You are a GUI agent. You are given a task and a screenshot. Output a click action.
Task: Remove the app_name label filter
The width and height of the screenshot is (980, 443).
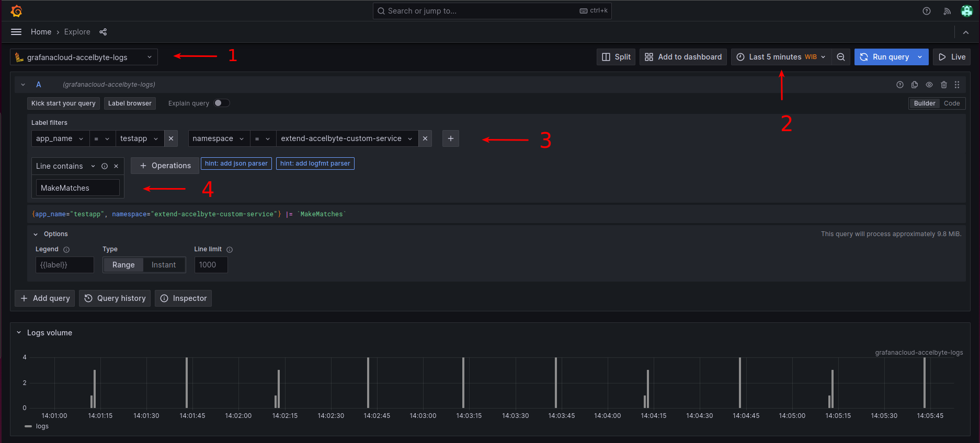point(171,138)
